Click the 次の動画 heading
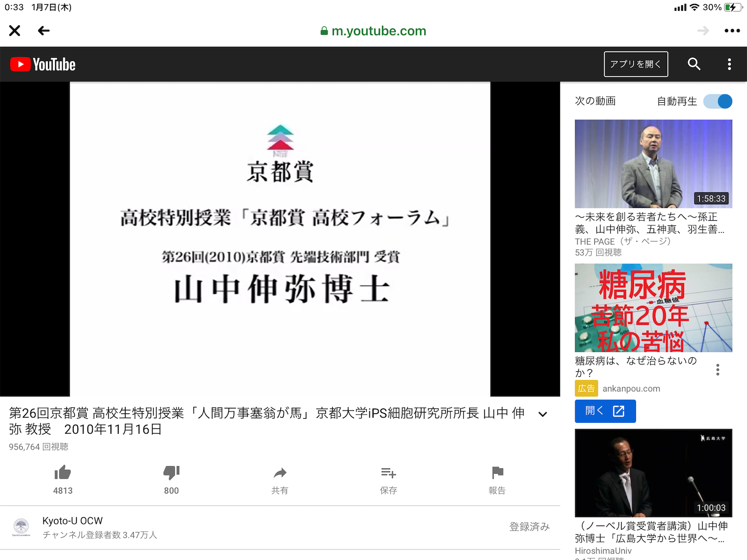The height and width of the screenshot is (560, 747). coord(595,101)
